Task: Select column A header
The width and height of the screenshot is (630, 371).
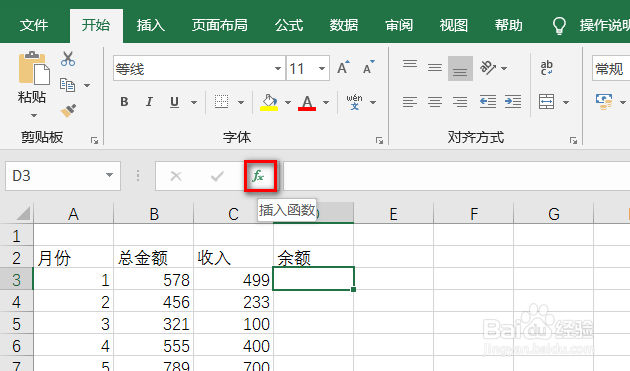Action: pyautogui.click(x=73, y=213)
